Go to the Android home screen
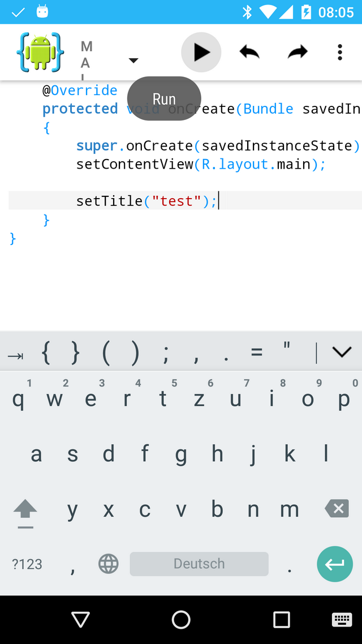The image size is (362, 644). click(x=181, y=620)
